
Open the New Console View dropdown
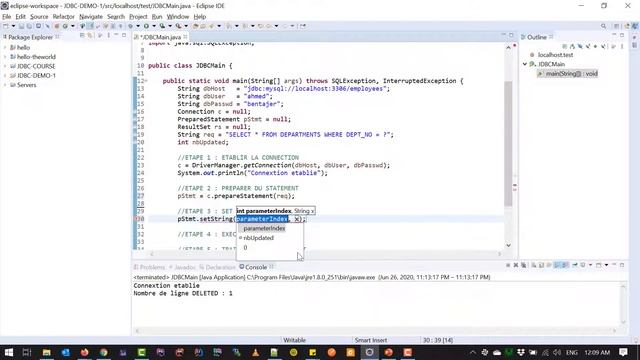click(607, 265)
